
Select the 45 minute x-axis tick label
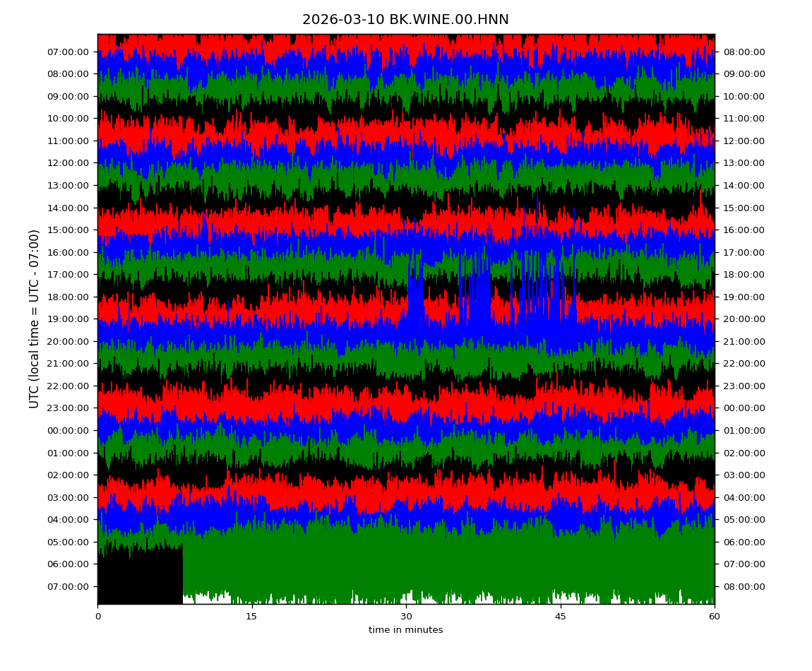click(561, 617)
